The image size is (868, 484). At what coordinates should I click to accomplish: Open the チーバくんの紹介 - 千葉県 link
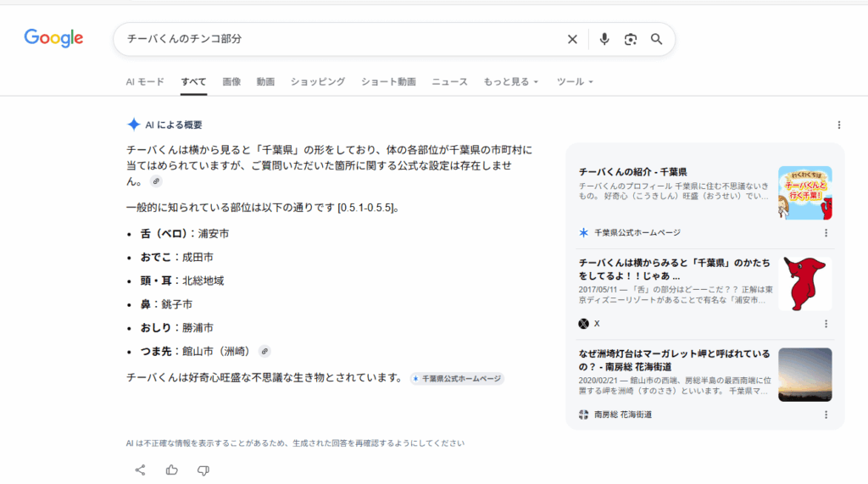[x=632, y=172]
